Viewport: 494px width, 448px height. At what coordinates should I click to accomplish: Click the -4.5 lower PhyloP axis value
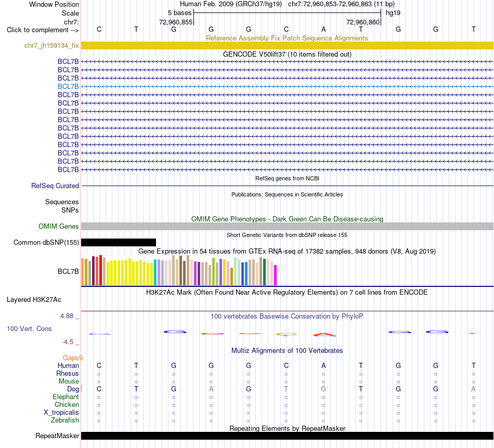coord(68,342)
